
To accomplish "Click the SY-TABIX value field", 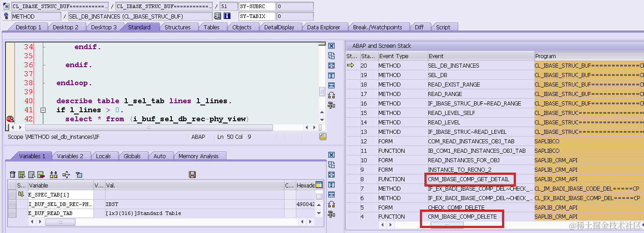I will 295,16.
